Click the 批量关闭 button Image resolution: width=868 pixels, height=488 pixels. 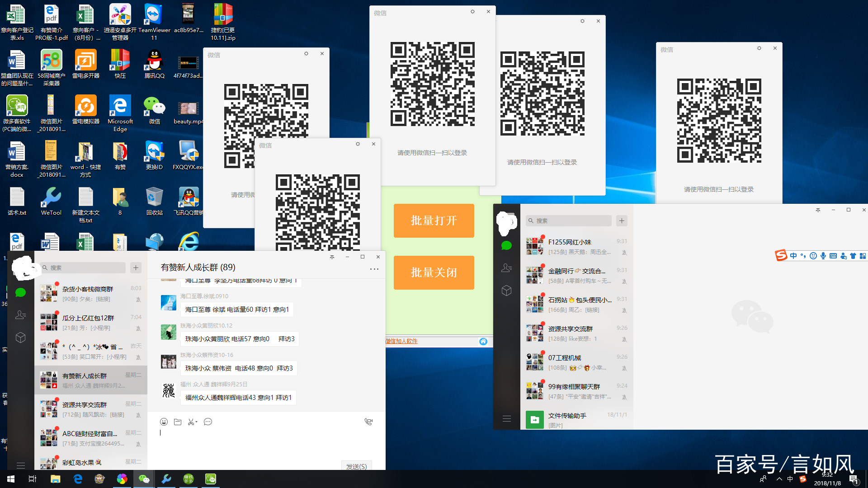(x=434, y=272)
